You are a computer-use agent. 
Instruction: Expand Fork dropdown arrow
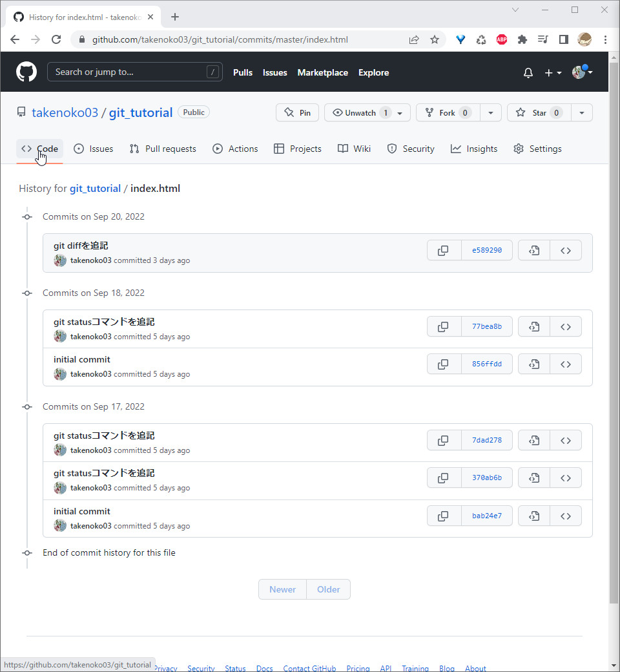pyautogui.click(x=491, y=113)
